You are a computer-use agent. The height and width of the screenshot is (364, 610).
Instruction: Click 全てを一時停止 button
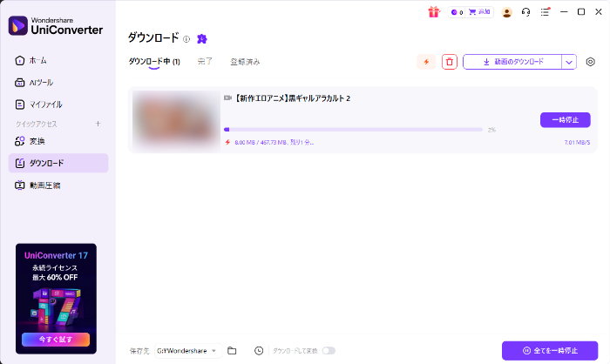[x=550, y=351]
